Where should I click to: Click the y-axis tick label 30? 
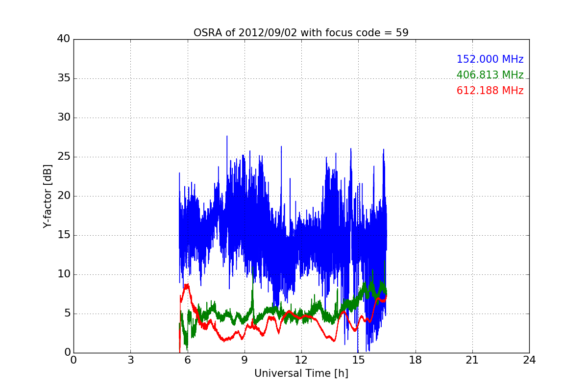(64, 118)
